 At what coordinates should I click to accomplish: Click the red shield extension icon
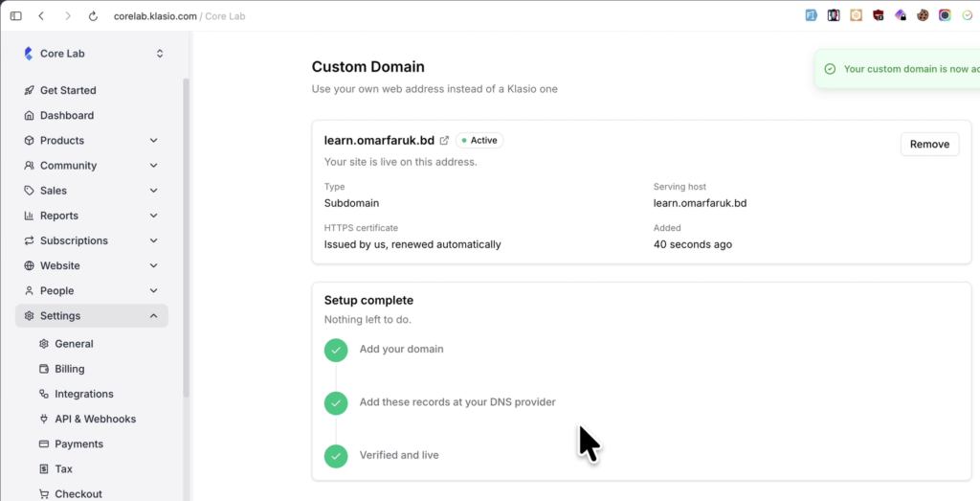(879, 15)
